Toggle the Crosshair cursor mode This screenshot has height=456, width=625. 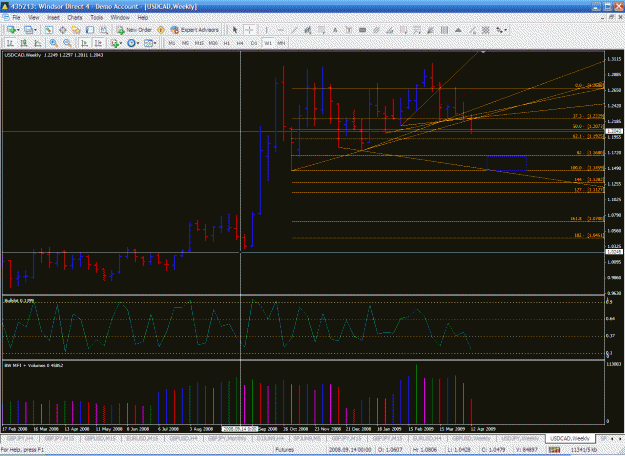pyautogui.click(x=249, y=30)
